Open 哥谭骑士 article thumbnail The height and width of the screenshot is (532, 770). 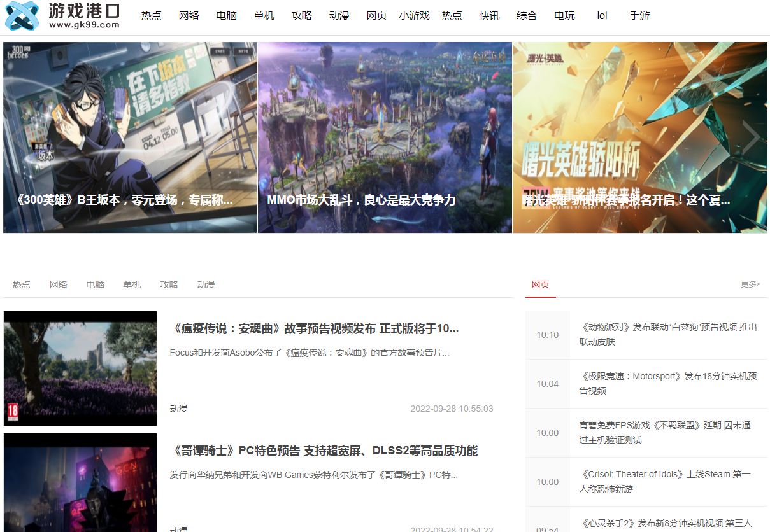coord(80,482)
